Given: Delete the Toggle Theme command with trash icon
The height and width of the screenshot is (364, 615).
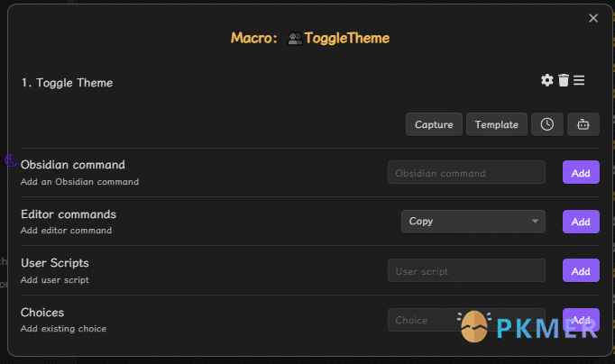Looking at the screenshot, I should [x=564, y=80].
